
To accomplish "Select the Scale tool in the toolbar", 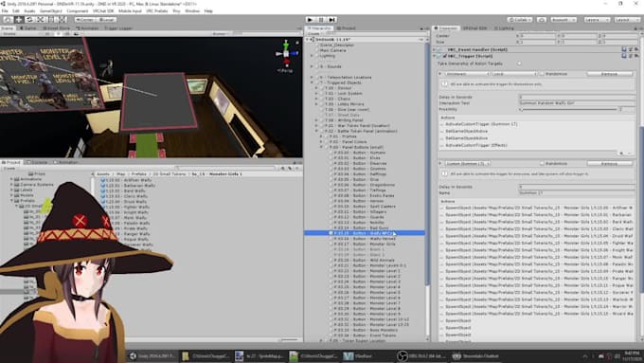I will pos(41,19).
